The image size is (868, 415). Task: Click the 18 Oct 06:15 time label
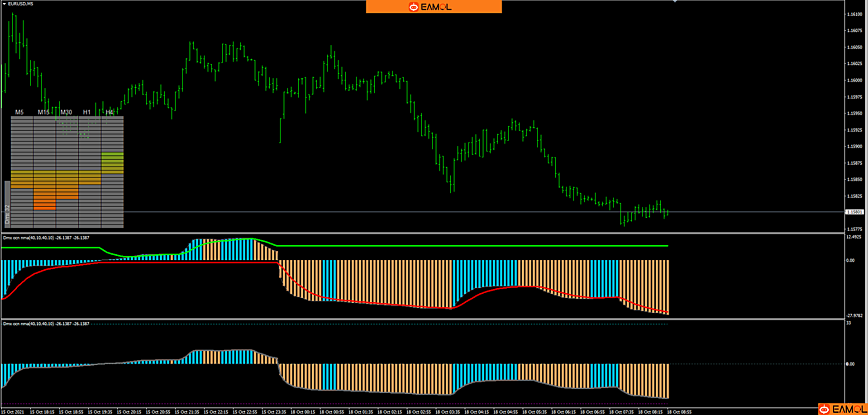click(x=563, y=412)
